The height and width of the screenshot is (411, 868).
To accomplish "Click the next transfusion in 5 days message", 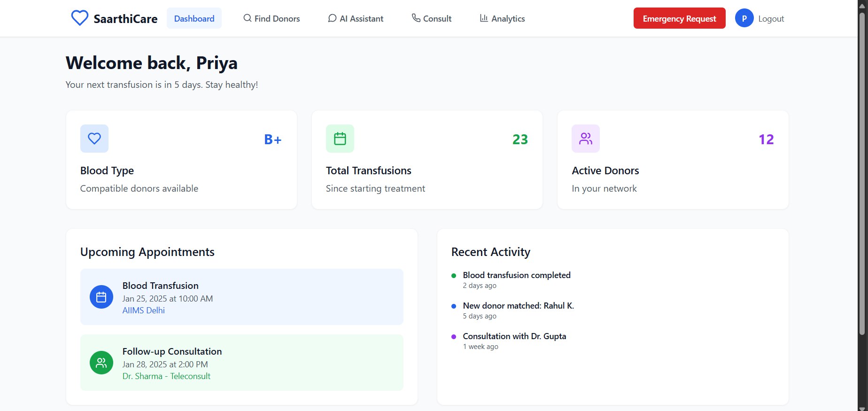I will coord(162,85).
